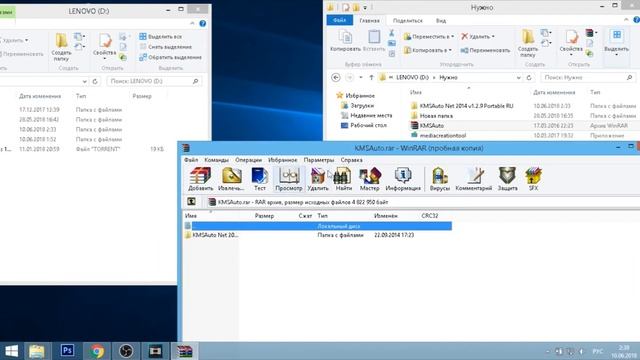Image resolution: width=640 pixels, height=360 pixels.
Task: Open Chrome from the taskbar
Action: click(97, 351)
